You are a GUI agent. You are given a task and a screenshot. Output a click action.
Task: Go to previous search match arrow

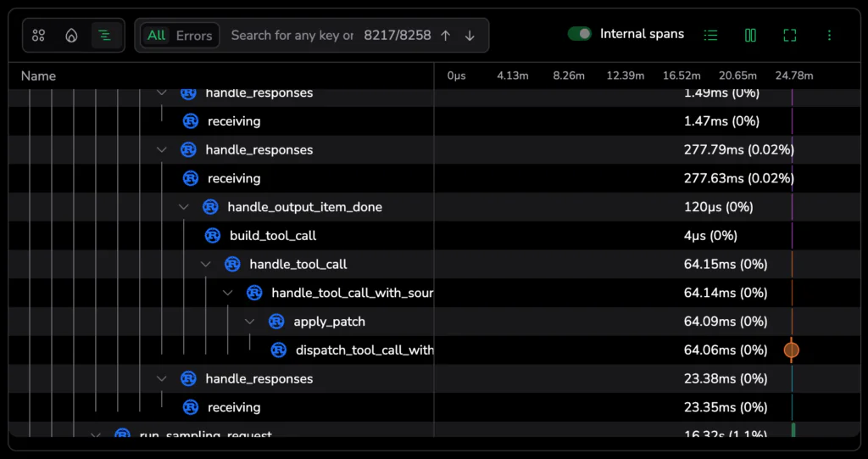coord(446,36)
